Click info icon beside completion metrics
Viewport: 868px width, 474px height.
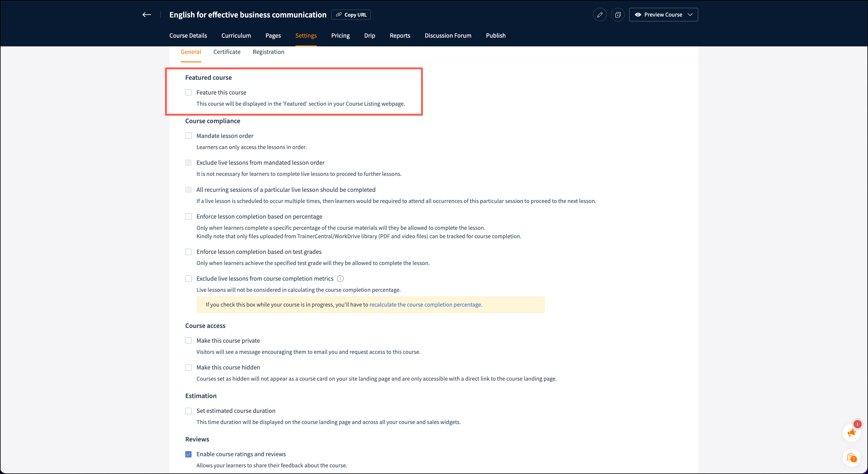click(340, 279)
